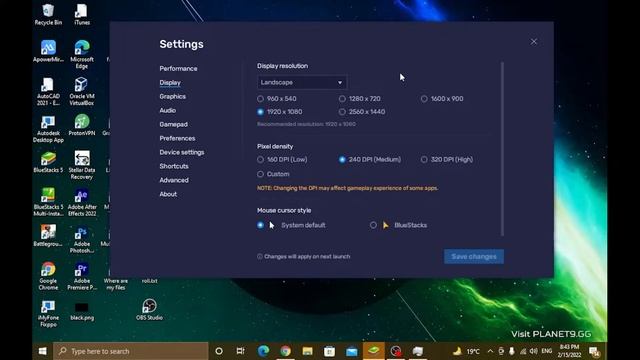Open Graphics settings section
The height and width of the screenshot is (360, 640).
173,96
